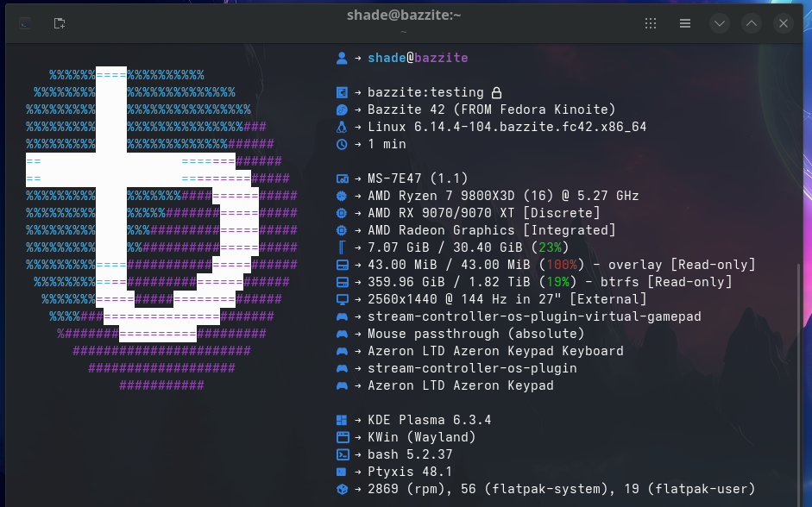Click the terminal icon in the header bar
Screen dimensions: 812x507
pyautogui.click(x=25, y=24)
